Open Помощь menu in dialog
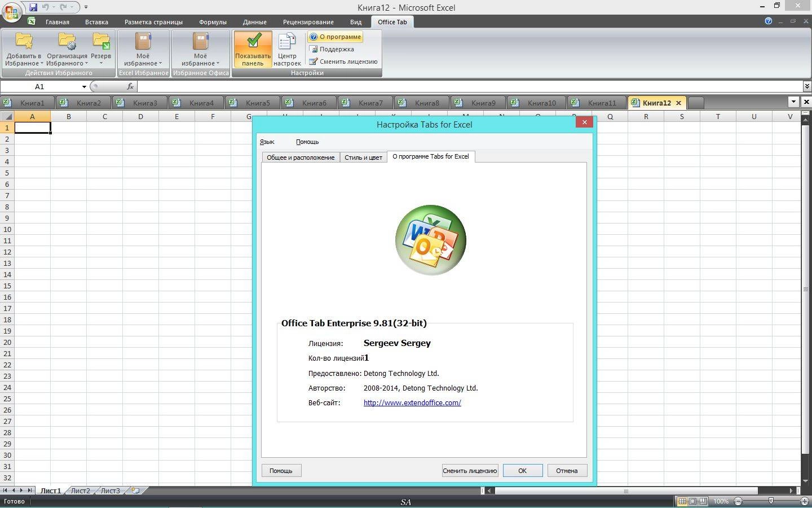This screenshot has width=812, height=508. [x=307, y=142]
